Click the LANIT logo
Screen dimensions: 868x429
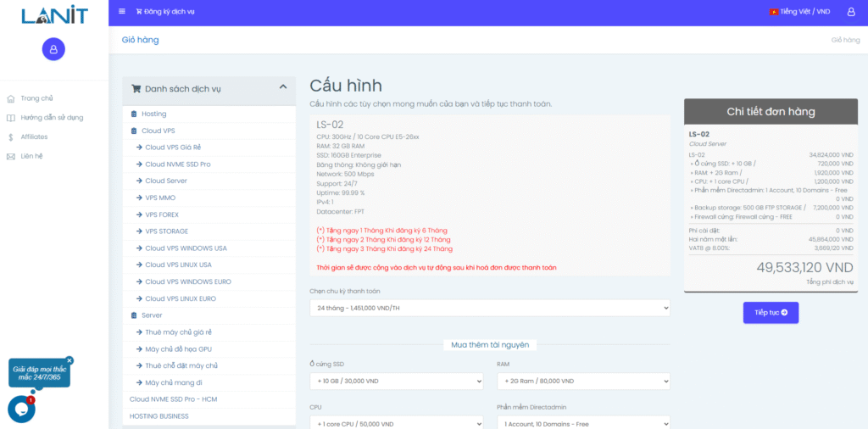53,14
